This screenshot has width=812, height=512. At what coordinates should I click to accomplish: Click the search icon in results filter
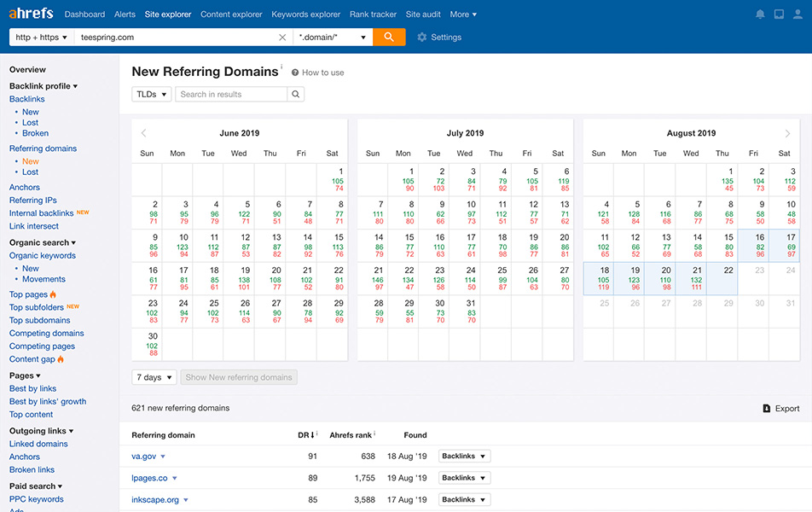[x=295, y=95]
